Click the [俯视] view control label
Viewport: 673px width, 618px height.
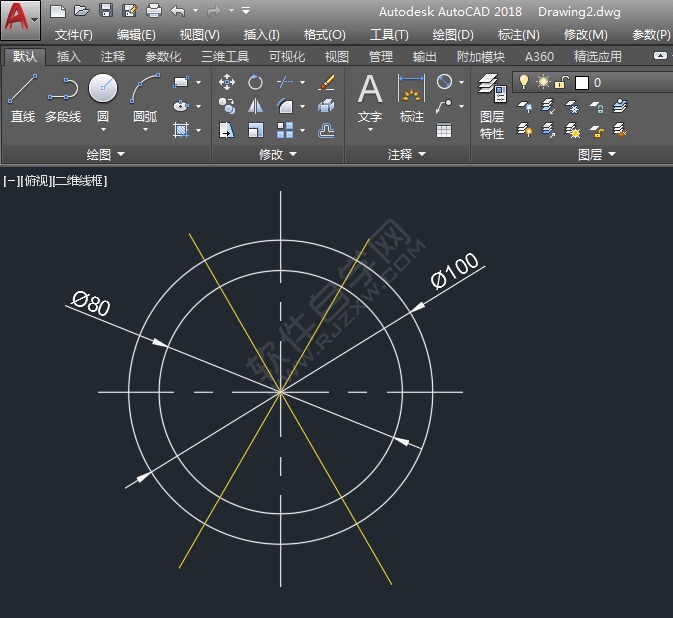click(35, 181)
